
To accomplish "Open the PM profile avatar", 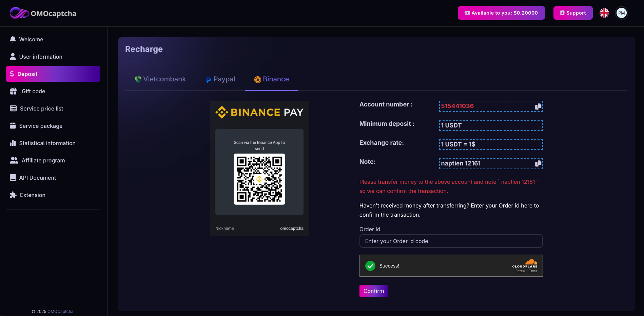I will [x=622, y=13].
